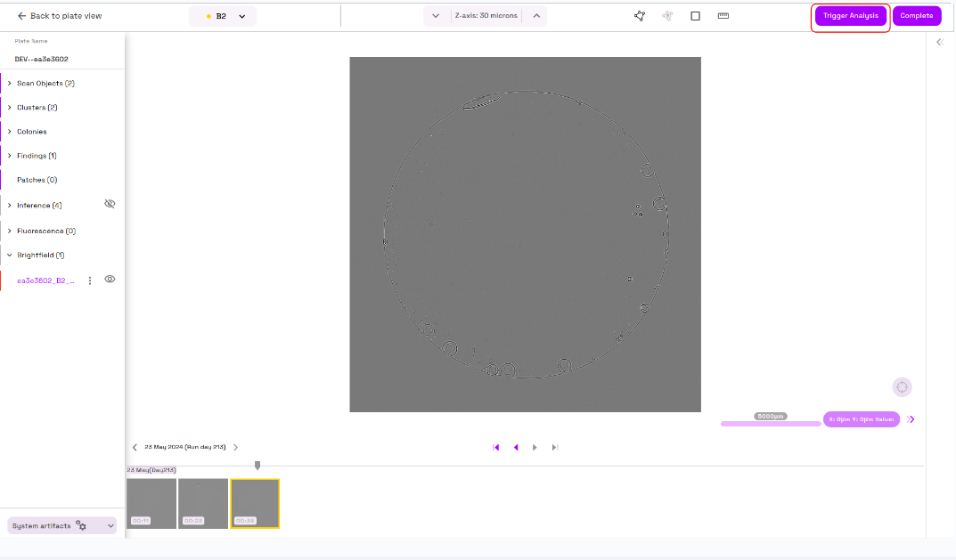The height and width of the screenshot is (560, 956).
Task: Select the polygon drawing tool
Action: [x=640, y=16]
